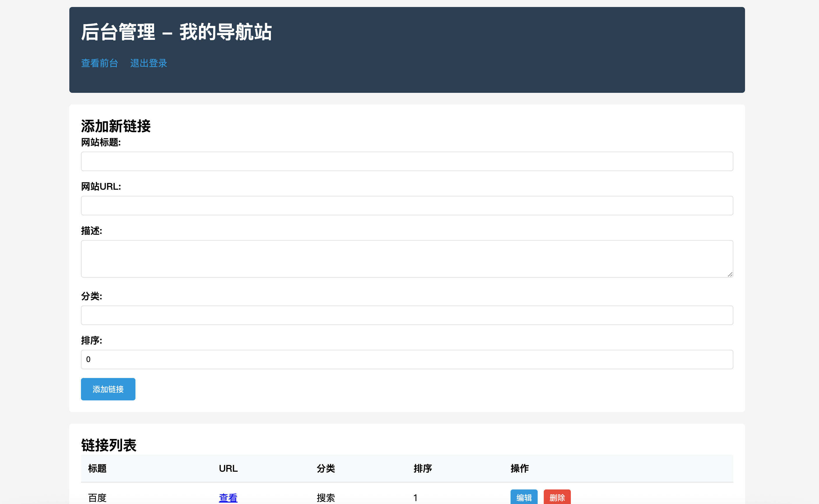Click the 网站URL input field
Image resolution: width=819 pixels, height=504 pixels.
(406, 205)
